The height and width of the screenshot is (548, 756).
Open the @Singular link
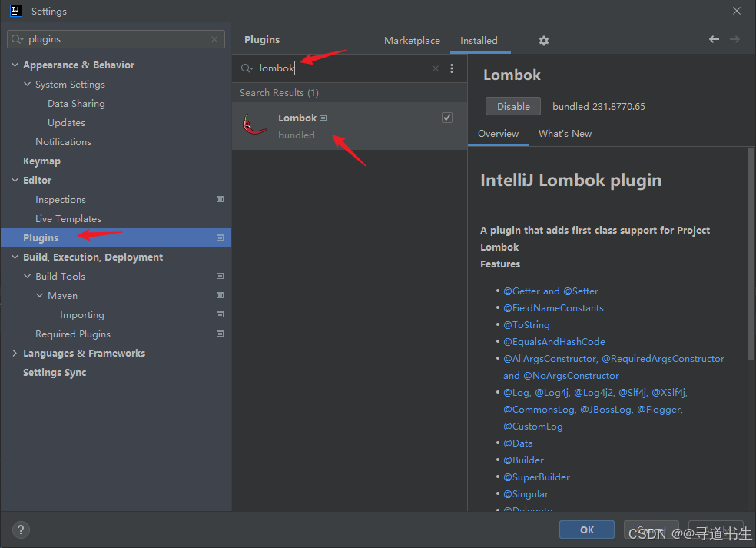click(526, 494)
